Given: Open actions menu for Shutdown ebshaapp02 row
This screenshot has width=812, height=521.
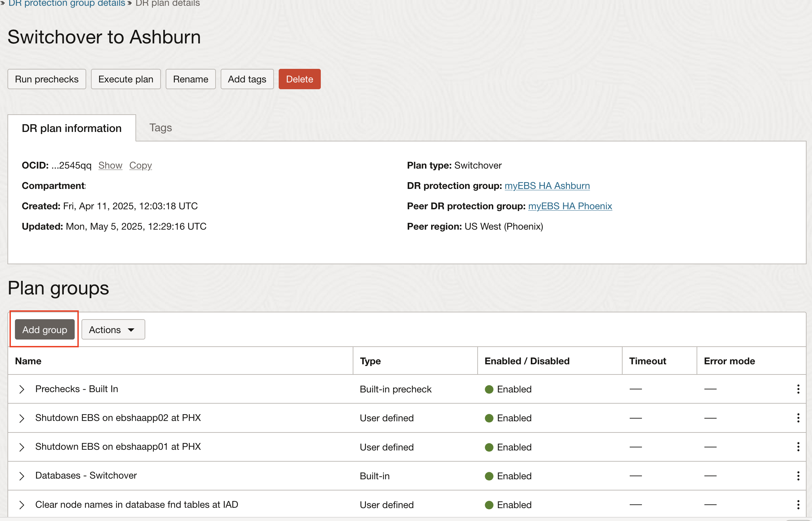Looking at the screenshot, I should (798, 418).
